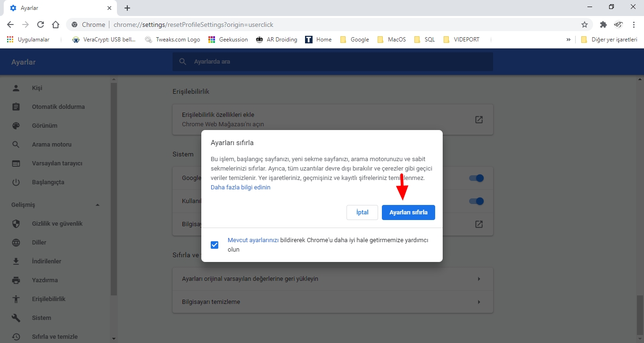Toggle the first switch in Sistem section
The height and width of the screenshot is (343, 644).
click(x=476, y=178)
